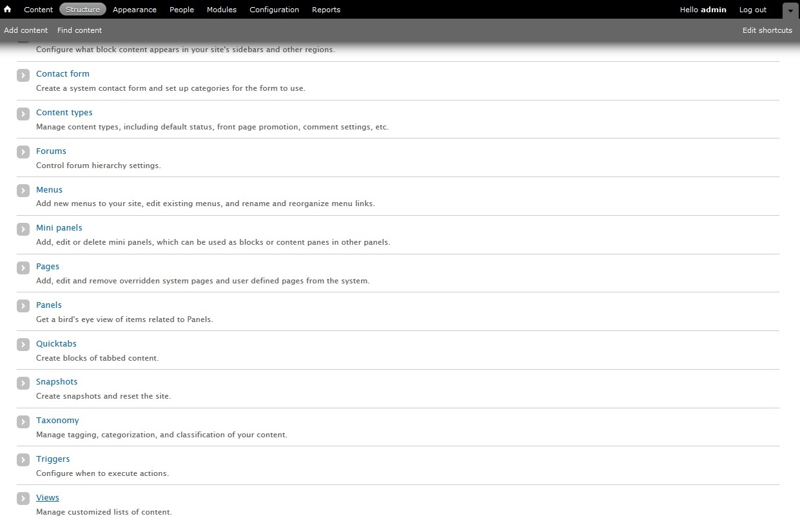This screenshot has width=800, height=532.
Task: Open the admin user profile link
Action: 713,10
